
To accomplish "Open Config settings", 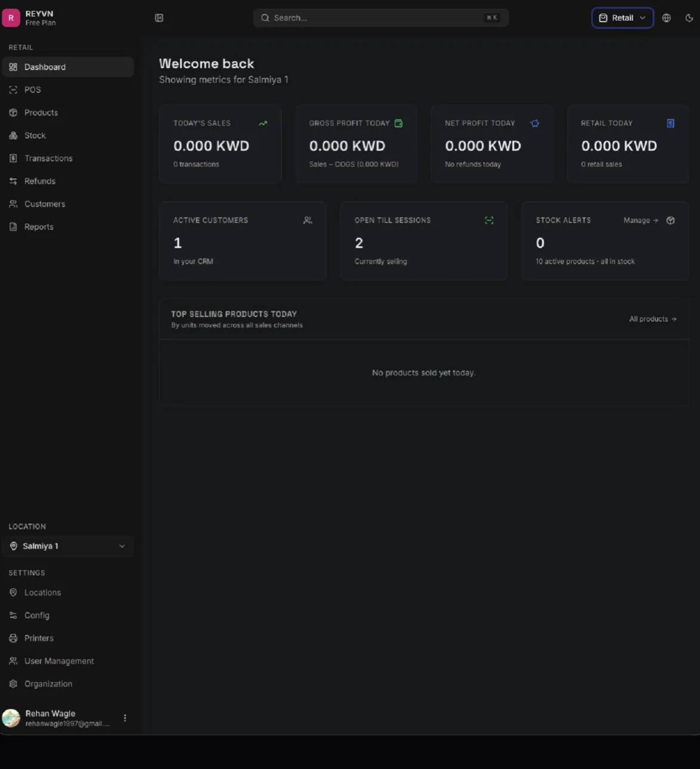I will 68,616.
